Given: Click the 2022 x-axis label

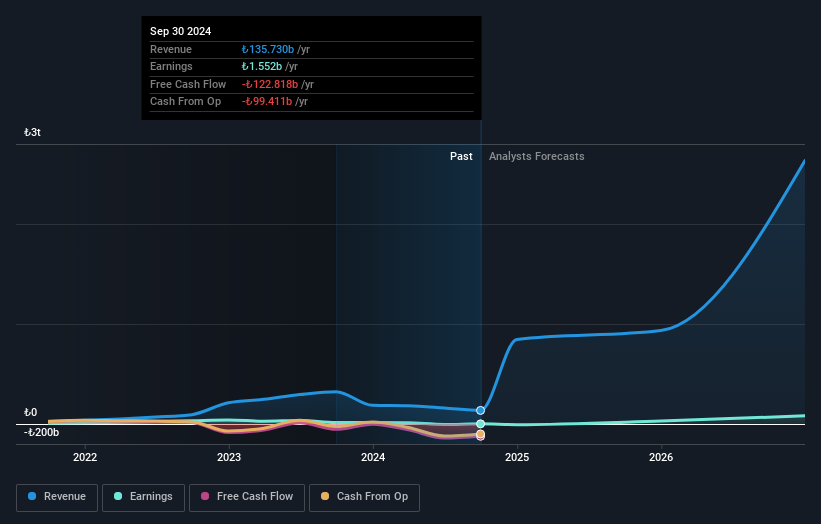Looking at the screenshot, I should (85, 458).
